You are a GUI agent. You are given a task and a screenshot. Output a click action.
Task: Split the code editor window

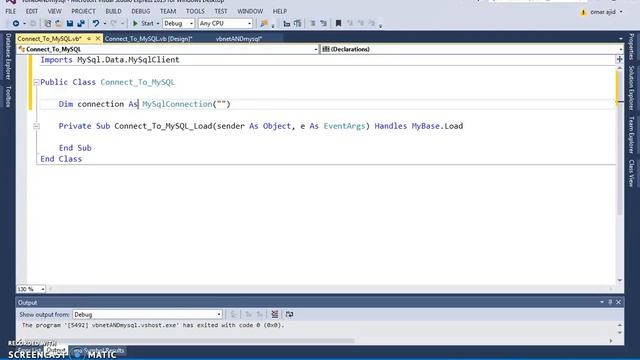click(x=620, y=59)
